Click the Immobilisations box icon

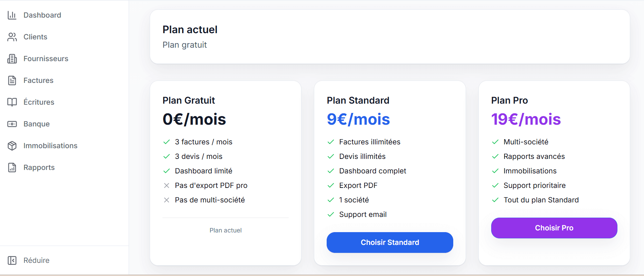(12, 145)
